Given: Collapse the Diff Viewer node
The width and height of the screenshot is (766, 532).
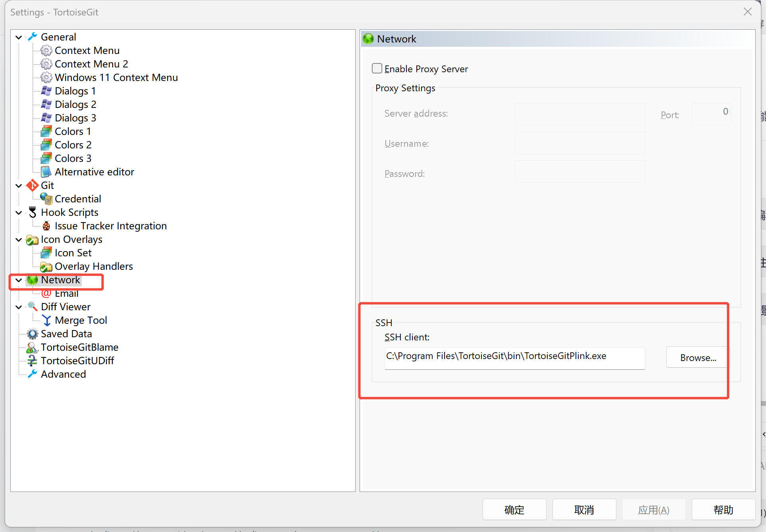Looking at the screenshot, I should tap(19, 307).
